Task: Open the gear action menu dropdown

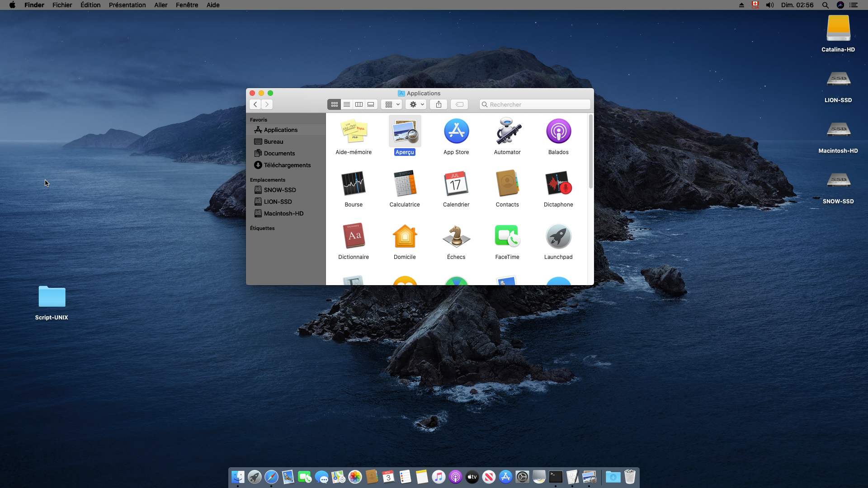Action: click(416, 104)
